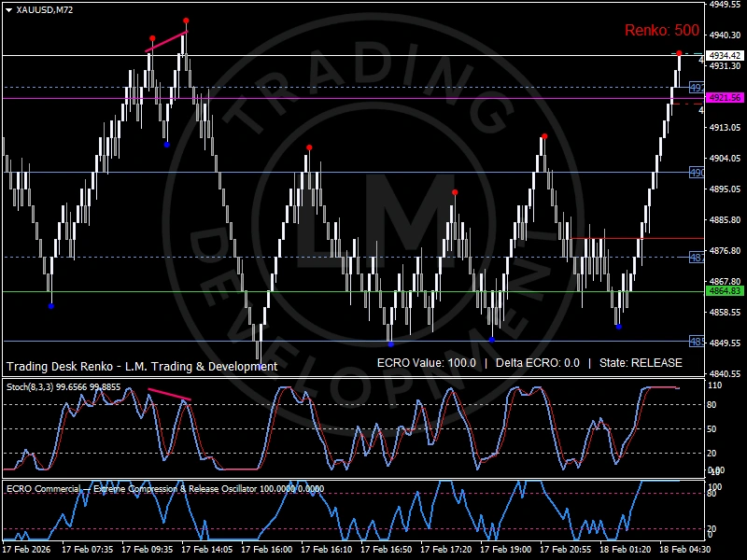
Task: Click the XAUUSD,M72 chart symbol label
Action: (44, 10)
